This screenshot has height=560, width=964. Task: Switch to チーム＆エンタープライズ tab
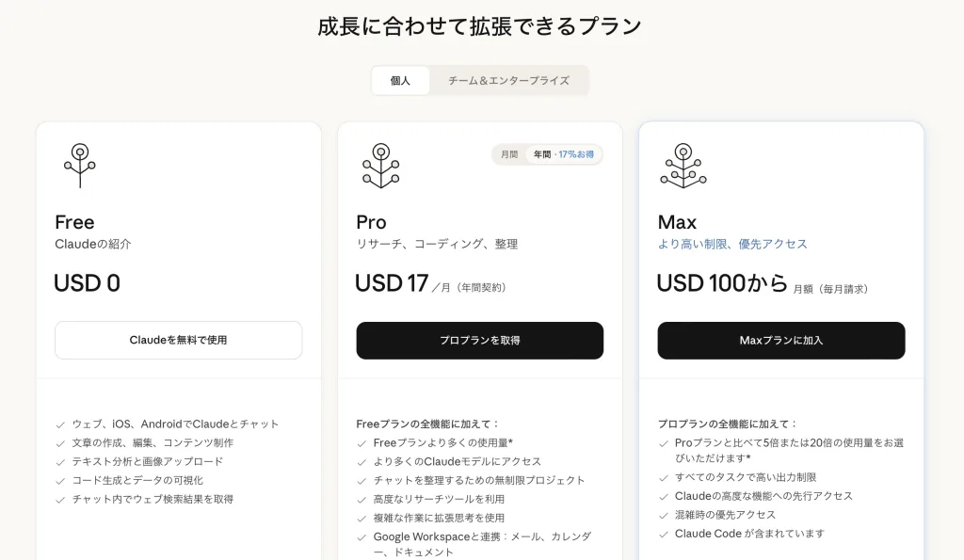[x=508, y=81]
